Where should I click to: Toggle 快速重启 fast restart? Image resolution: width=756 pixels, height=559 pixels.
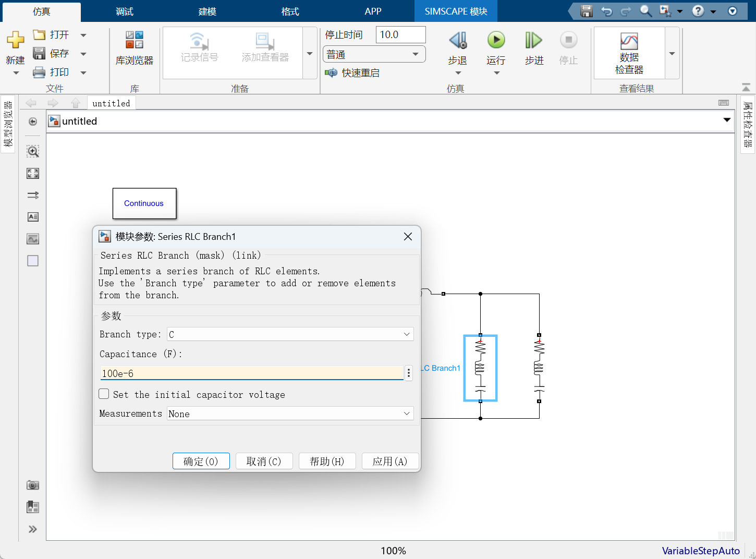[352, 73]
